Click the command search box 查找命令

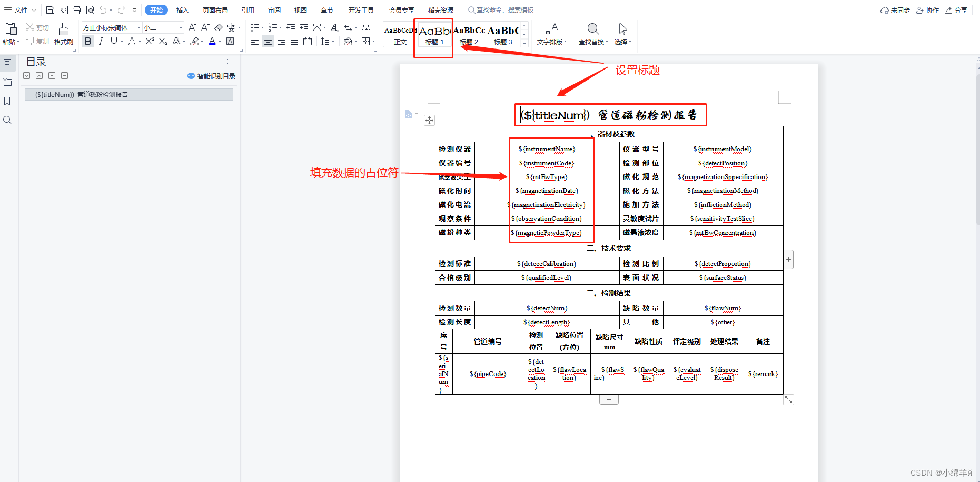coord(501,10)
